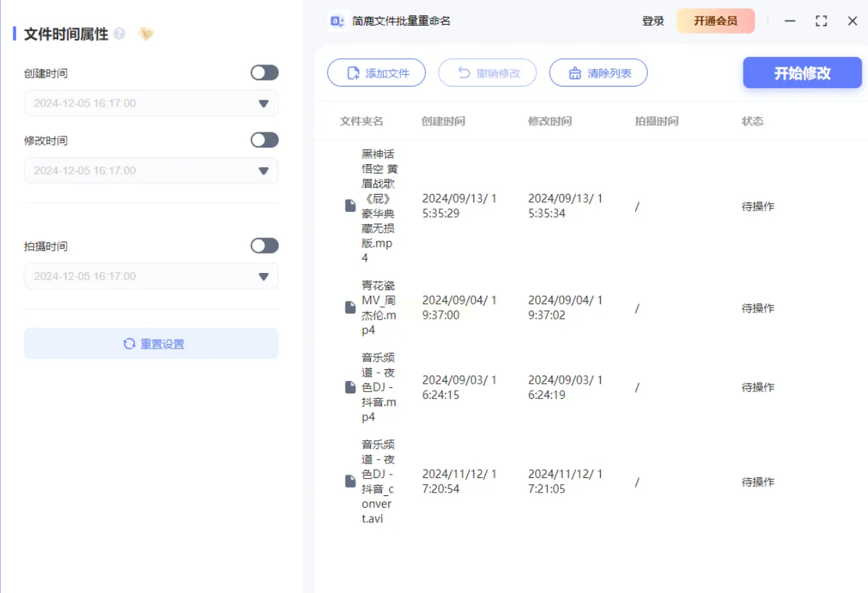Expand the 修改时间 date dropdown

pyautogui.click(x=263, y=171)
